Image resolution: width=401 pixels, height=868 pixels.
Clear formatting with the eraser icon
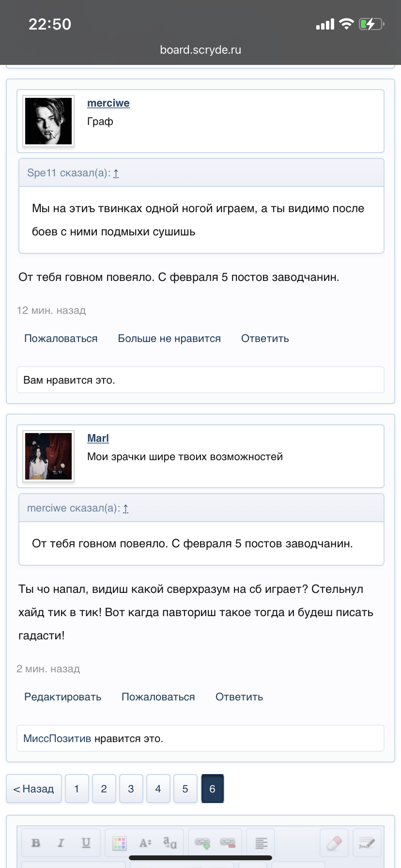[x=334, y=842]
